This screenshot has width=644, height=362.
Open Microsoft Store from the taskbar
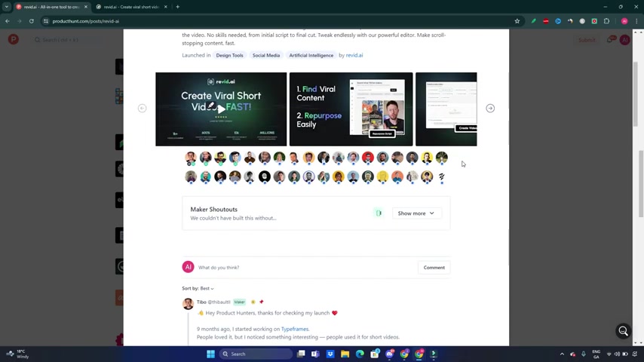(x=375, y=354)
